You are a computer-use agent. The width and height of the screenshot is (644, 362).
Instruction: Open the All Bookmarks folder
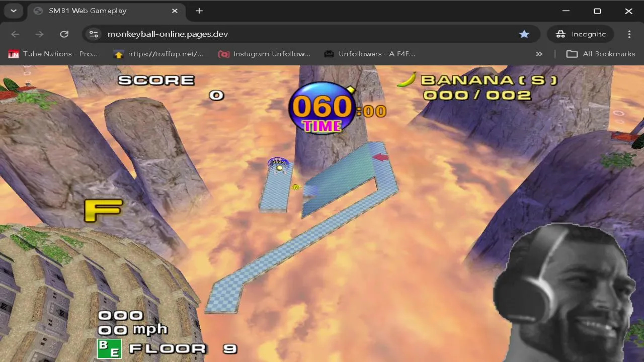[601, 54]
